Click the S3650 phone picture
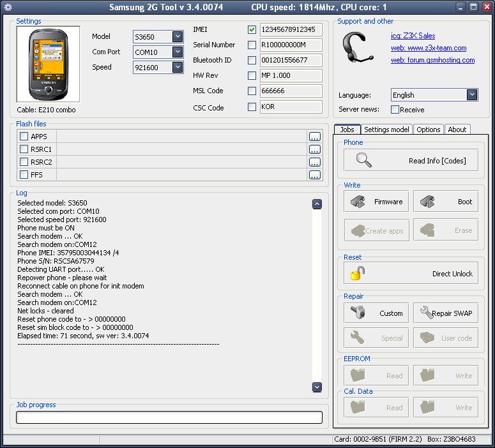The height and width of the screenshot is (448, 495). point(49,64)
